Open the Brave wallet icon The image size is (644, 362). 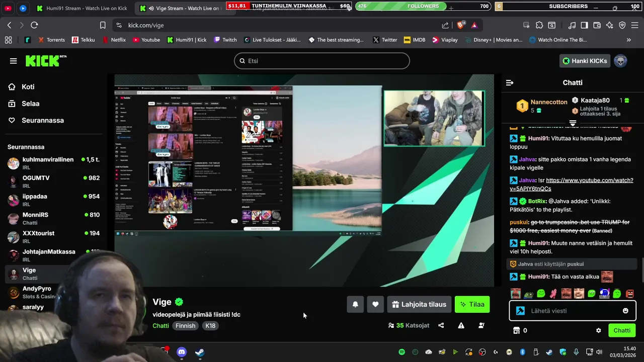click(597, 25)
